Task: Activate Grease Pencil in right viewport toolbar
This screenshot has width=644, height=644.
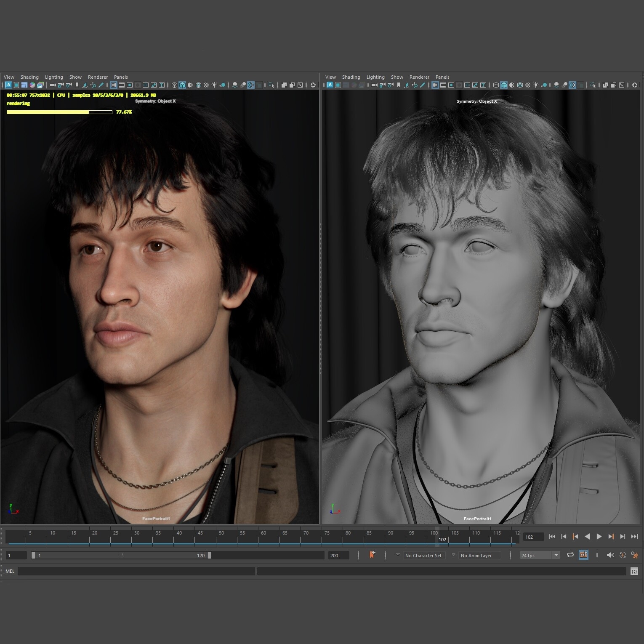Action: tap(423, 85)
